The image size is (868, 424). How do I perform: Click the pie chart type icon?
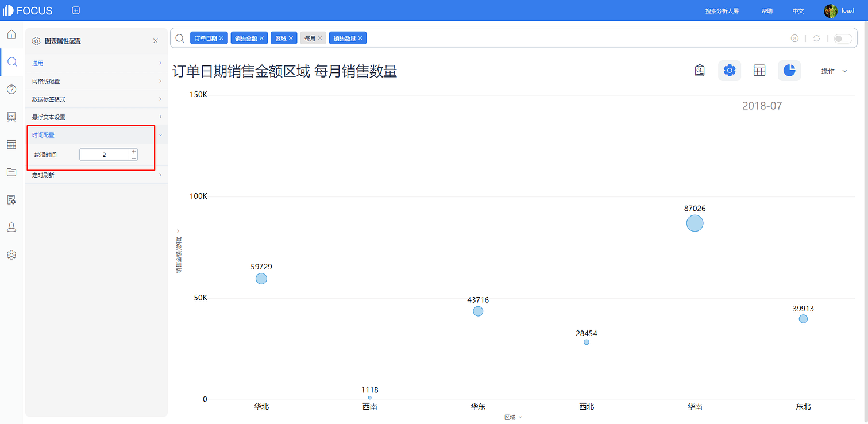789,71
